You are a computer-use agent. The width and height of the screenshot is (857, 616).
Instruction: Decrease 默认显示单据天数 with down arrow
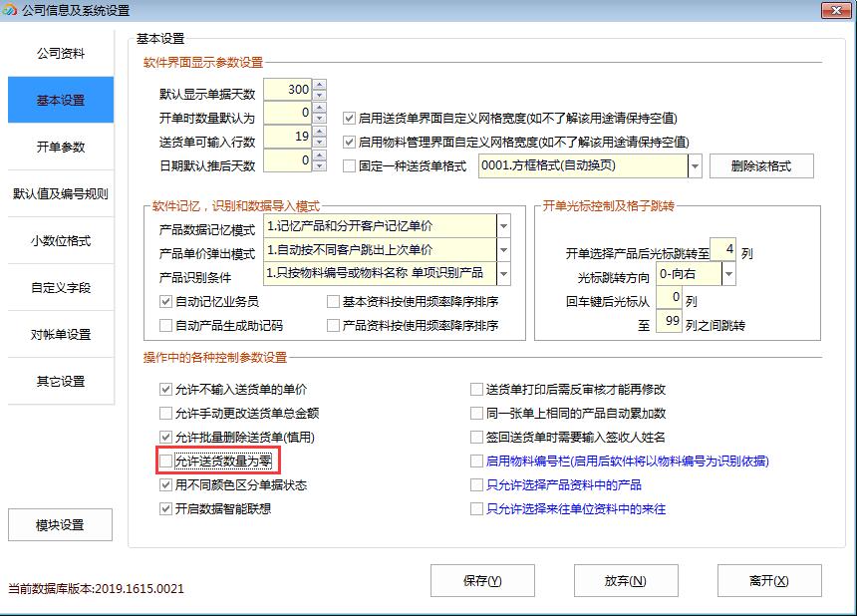point(320,95)
